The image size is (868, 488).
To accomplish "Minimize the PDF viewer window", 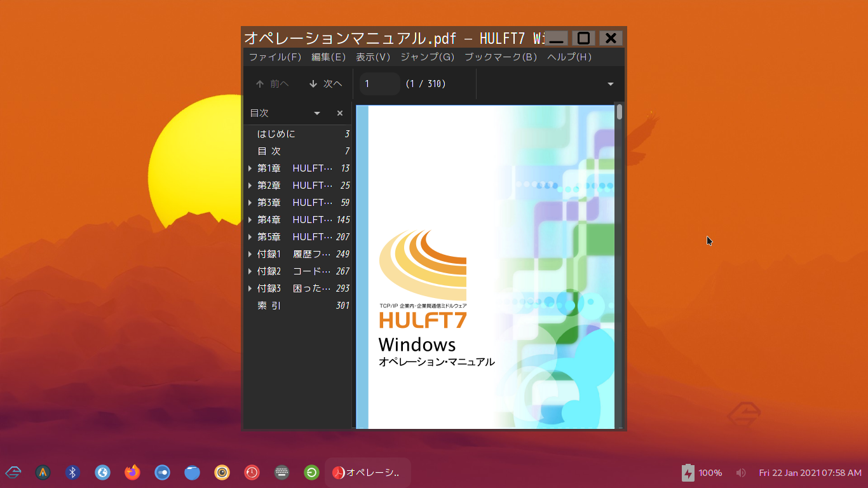I will [556, 38].
